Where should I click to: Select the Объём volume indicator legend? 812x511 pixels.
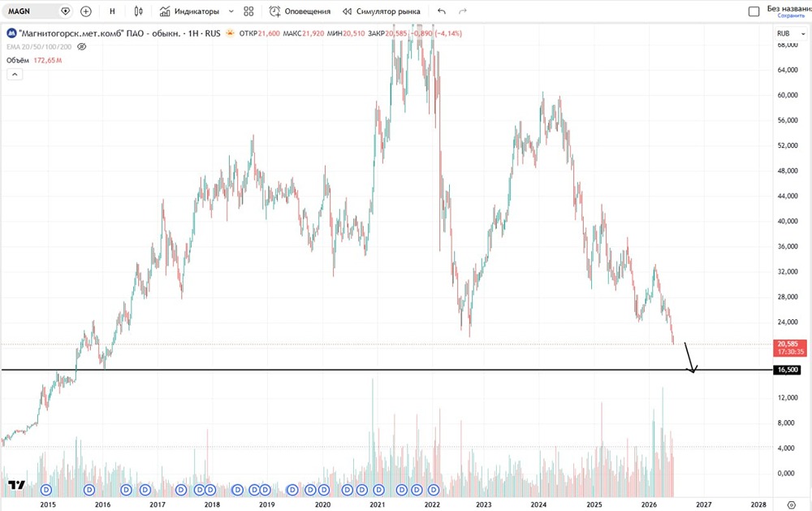pos(18,60)
